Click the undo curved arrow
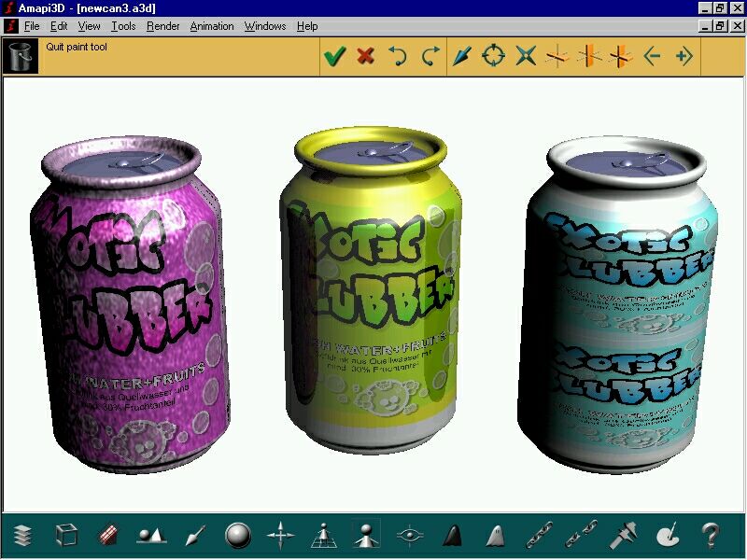The height and width of the screenshot is (560, 747). point(398,57)
